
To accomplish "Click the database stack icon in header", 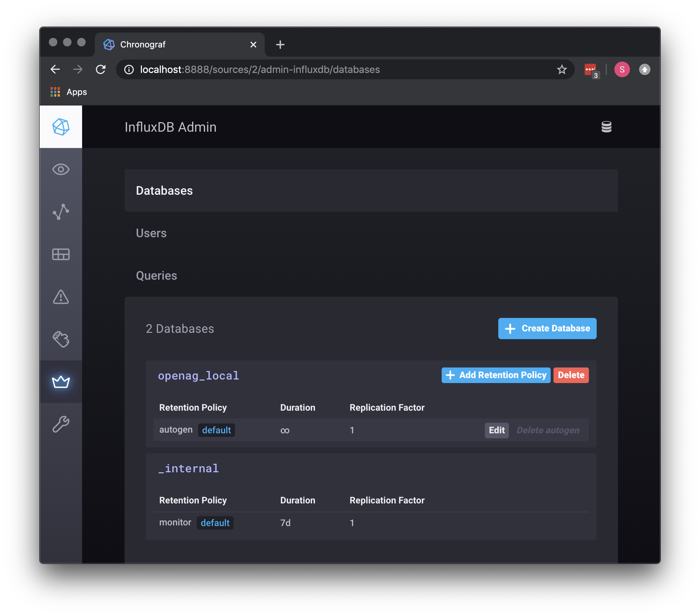I will [607, 127].
